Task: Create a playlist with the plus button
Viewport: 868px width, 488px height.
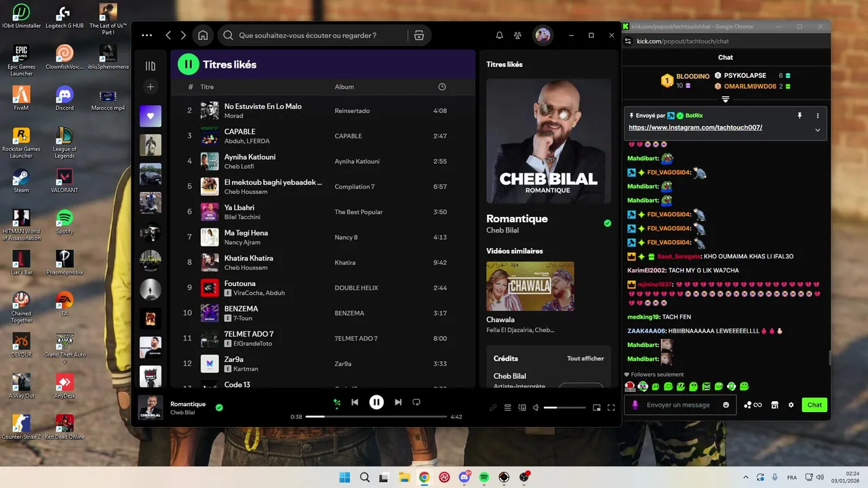Action: coord(151,87)
